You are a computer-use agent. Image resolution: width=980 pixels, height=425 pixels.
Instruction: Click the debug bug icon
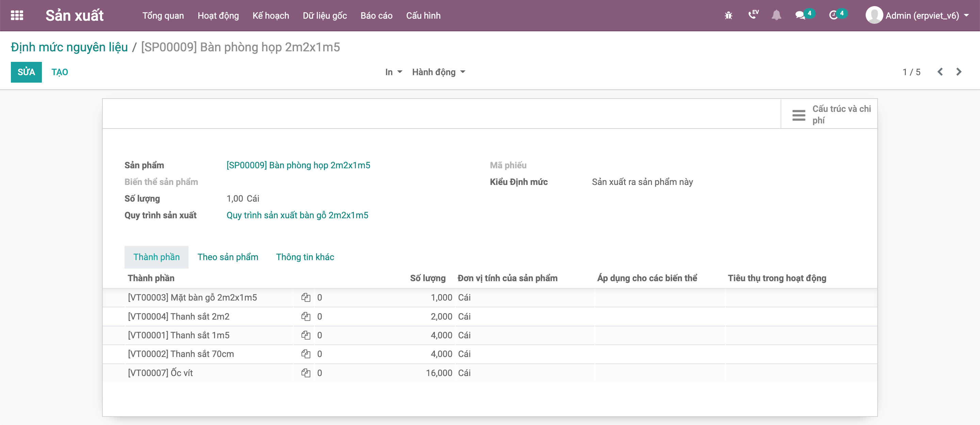[728, 16]
